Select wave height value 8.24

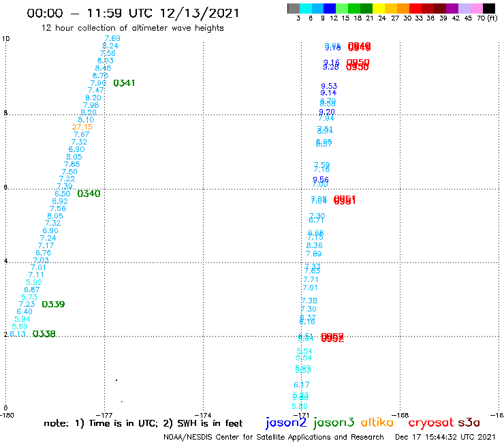[x=110, y=46]
